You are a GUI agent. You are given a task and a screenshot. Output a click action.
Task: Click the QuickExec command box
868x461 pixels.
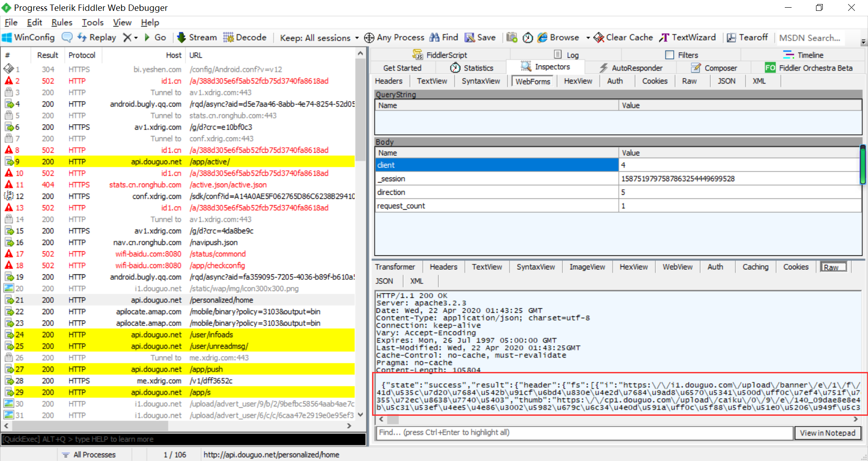[x=184, y=439]
